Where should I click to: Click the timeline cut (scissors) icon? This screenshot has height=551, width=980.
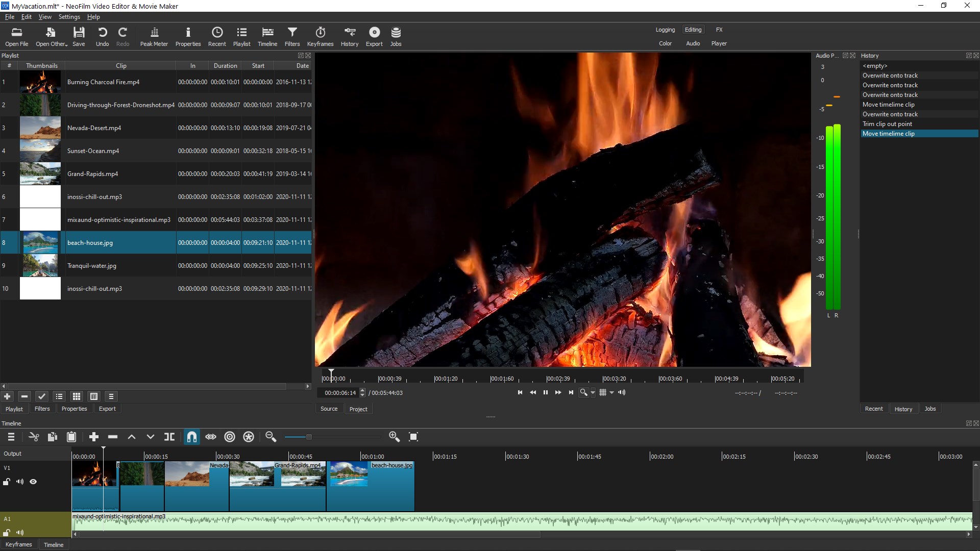coord(34,437)
